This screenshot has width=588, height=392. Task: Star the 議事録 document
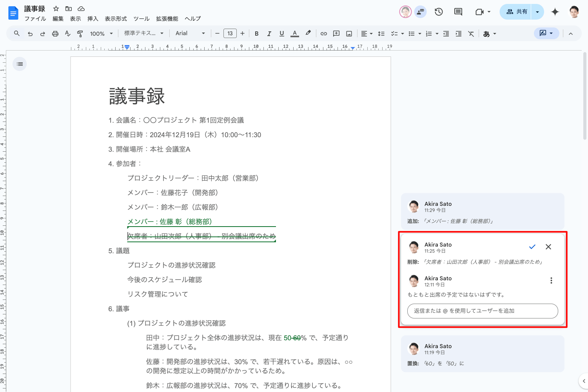pos(56,9)
